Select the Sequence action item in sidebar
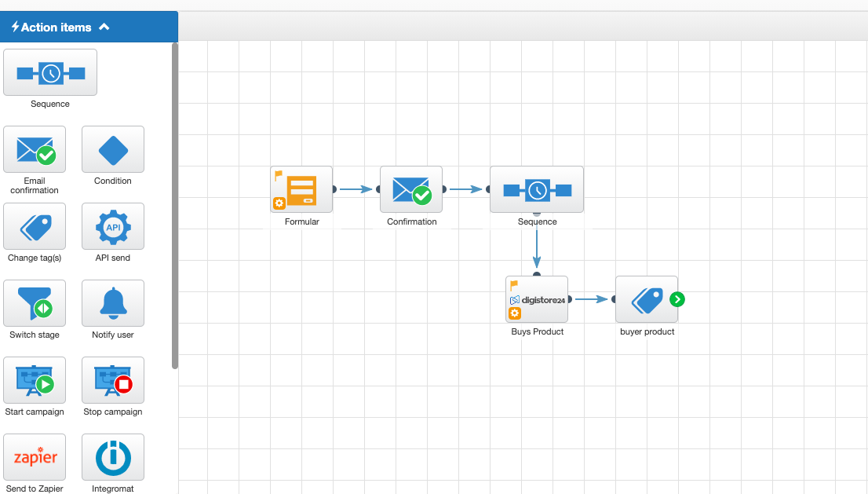 [x=50, y=72]
